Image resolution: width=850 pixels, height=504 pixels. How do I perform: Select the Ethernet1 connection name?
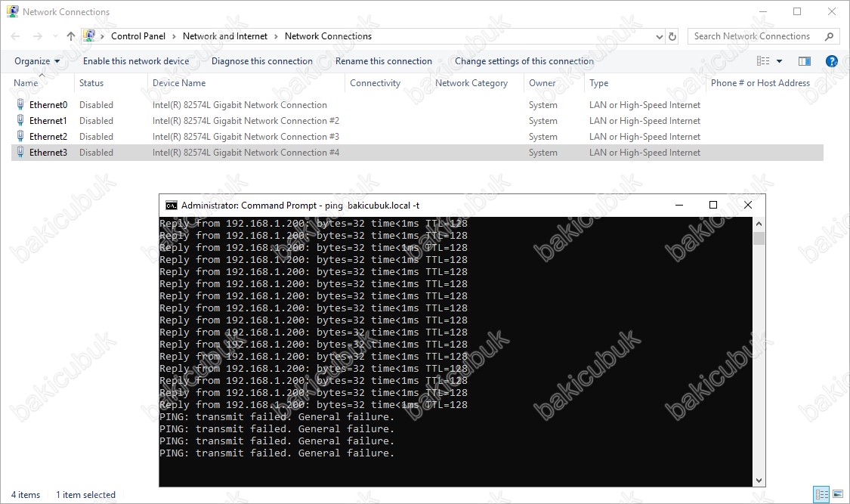(48, 120)
